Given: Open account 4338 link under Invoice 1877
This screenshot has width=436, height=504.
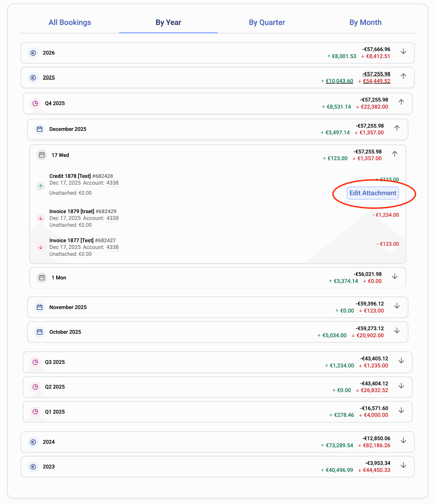Looking at the screenshot, I should 112,247.
